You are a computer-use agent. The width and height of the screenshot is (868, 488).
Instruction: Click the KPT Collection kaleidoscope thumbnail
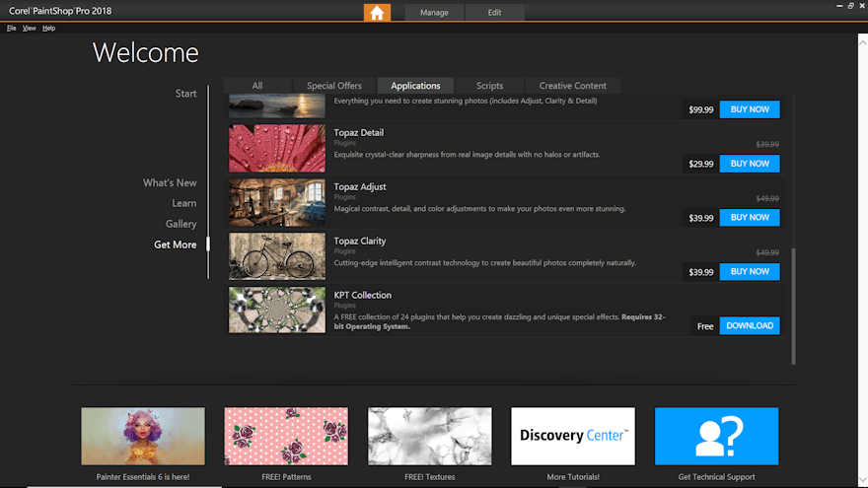[x=277, y=310]
